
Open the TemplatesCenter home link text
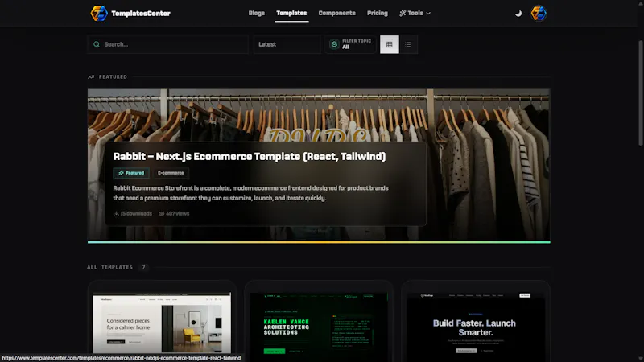140,14
